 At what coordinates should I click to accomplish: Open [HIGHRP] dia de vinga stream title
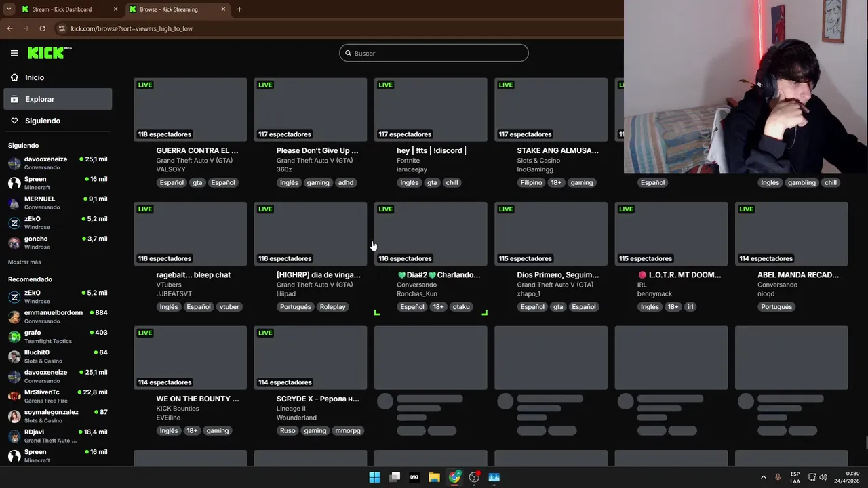(x=318, y=274)
